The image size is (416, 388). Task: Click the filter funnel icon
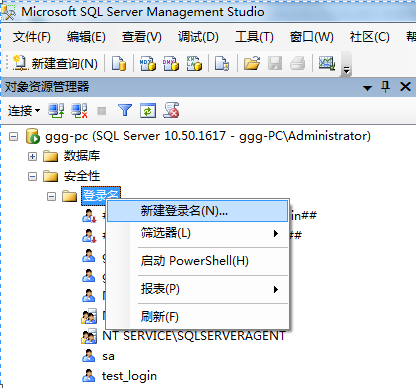pos(125,110)
